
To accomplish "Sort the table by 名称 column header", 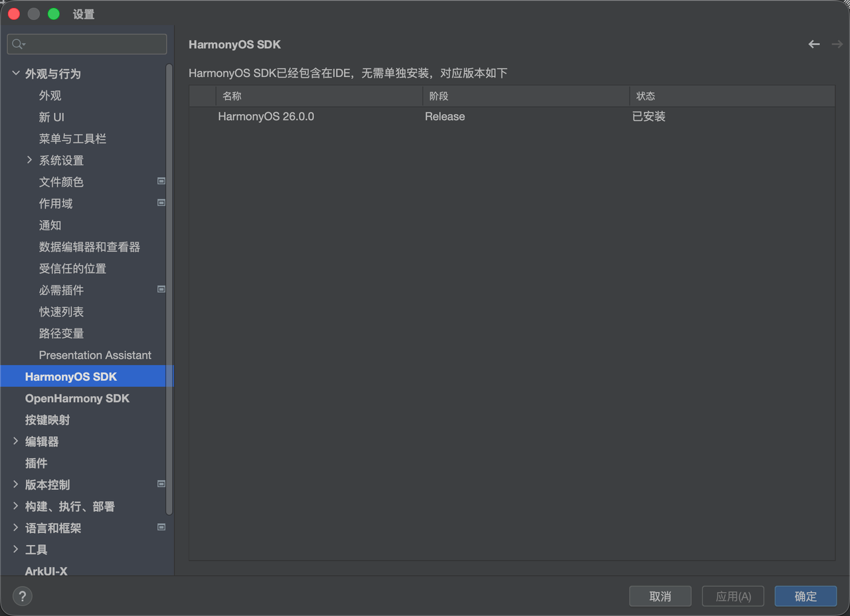I will [x=319, y=96].
